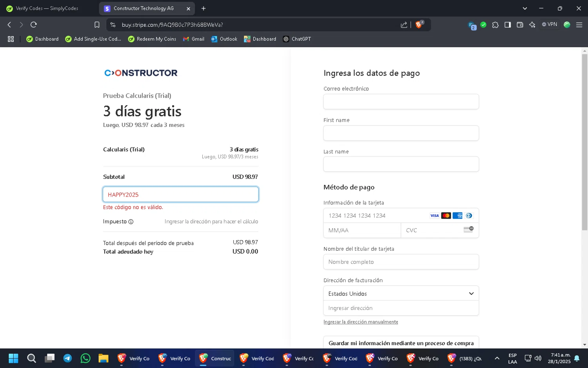Open the Windows Start menu

coord(13,358)
